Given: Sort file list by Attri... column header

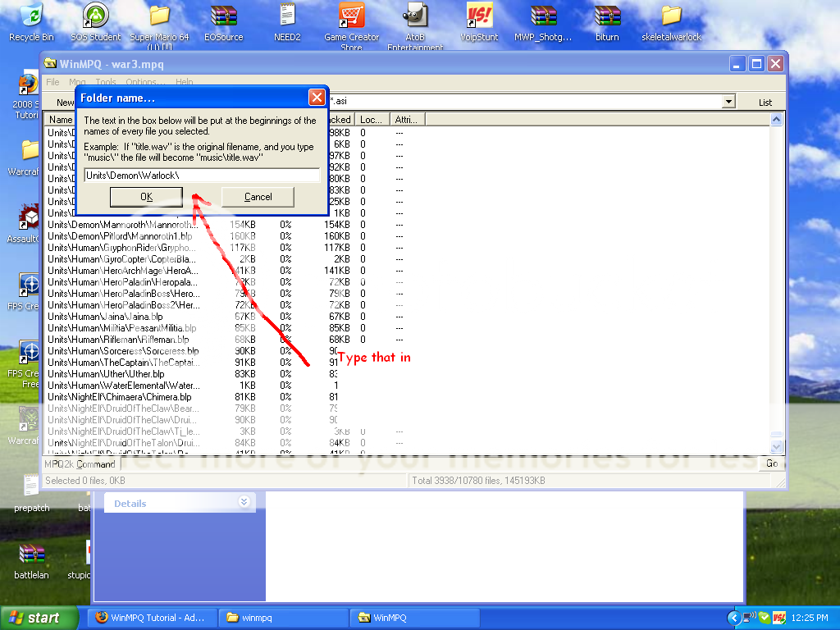Looking at the screenshot, I should tap(407, 120).
